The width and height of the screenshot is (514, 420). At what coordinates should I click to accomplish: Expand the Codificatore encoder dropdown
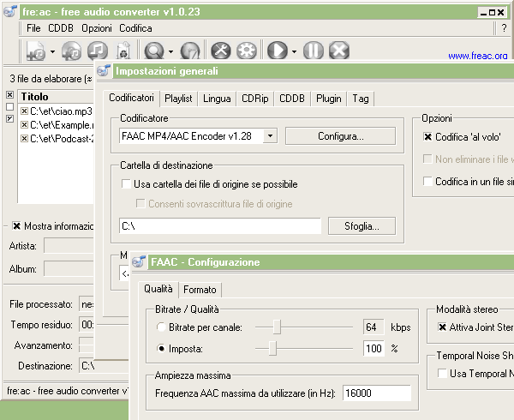click(x=270, y=135)
